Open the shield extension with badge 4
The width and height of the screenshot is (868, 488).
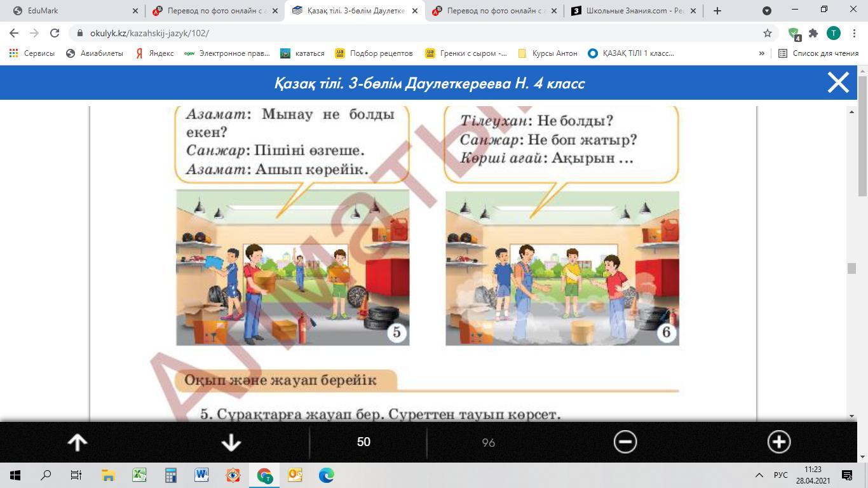coord(794,34)
